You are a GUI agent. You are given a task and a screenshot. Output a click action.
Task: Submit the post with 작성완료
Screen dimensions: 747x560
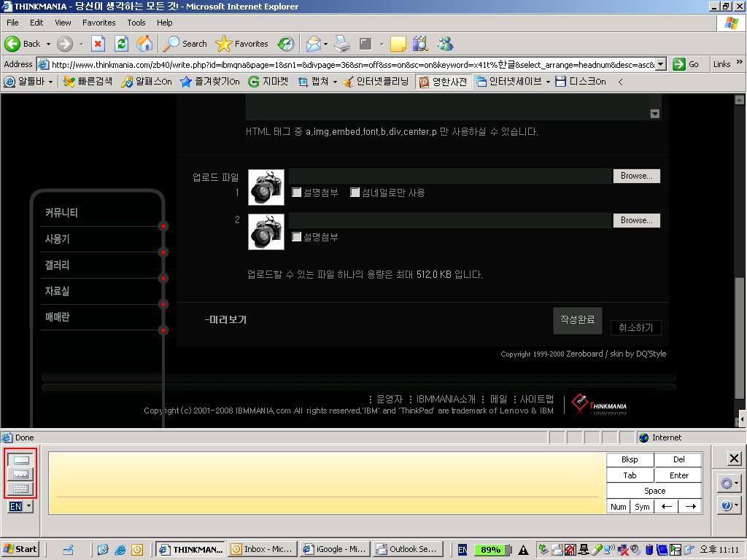pyautogui.click(x=576, y=319)
